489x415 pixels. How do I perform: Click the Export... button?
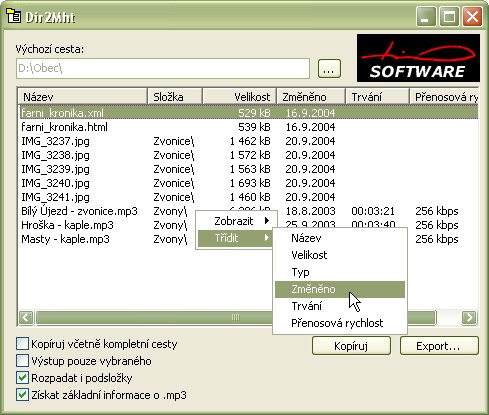coord(439,346)
